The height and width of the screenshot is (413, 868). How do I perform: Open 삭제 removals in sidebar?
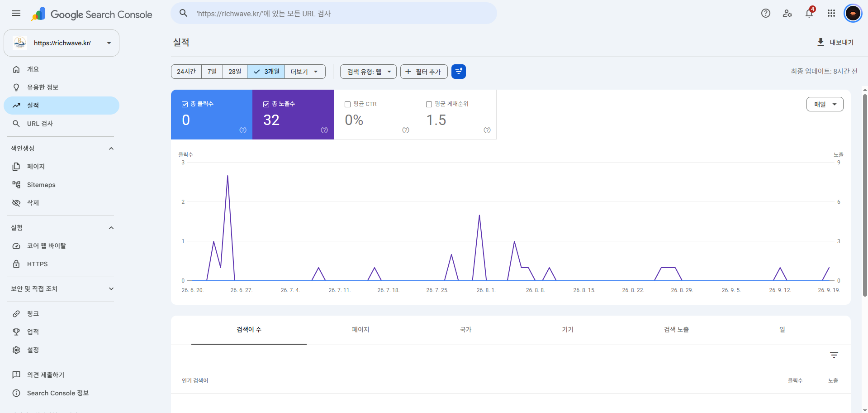pyautogui.click(x=62, y=203)
